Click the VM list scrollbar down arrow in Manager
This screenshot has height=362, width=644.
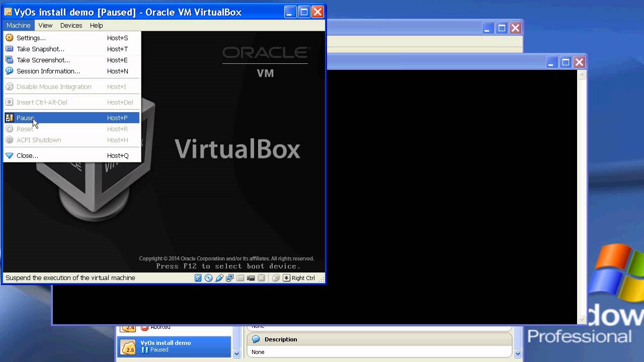pyautogui.click(x=237, y=354)
